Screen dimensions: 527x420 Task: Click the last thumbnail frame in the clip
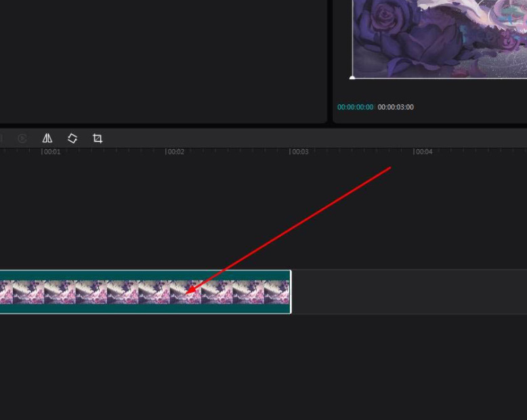[276, 292]
